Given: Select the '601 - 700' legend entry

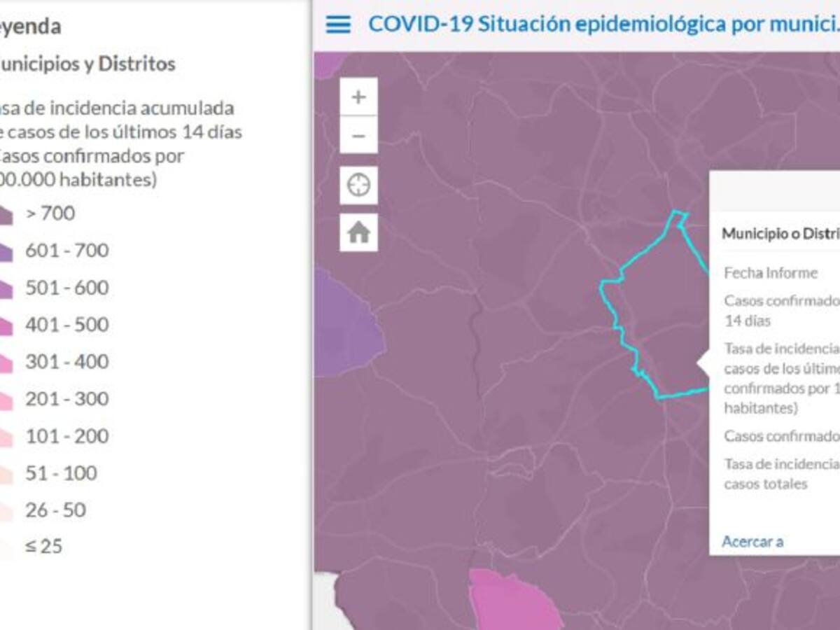Looking at the screenshot, I should point(66,251).
